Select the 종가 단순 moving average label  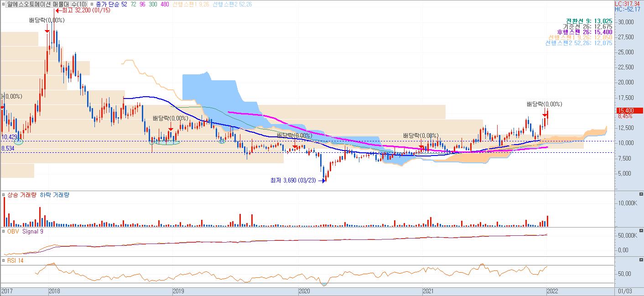[108, 4]
